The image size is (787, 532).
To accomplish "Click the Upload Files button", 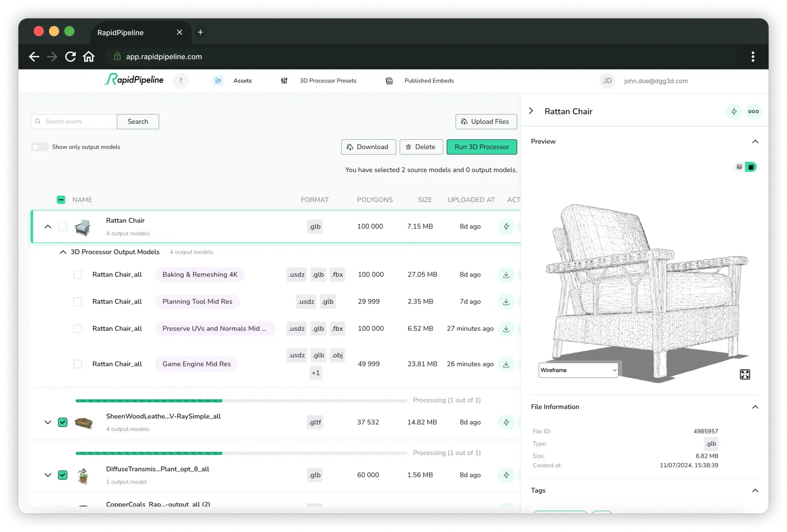I will [x=485, y=121].
